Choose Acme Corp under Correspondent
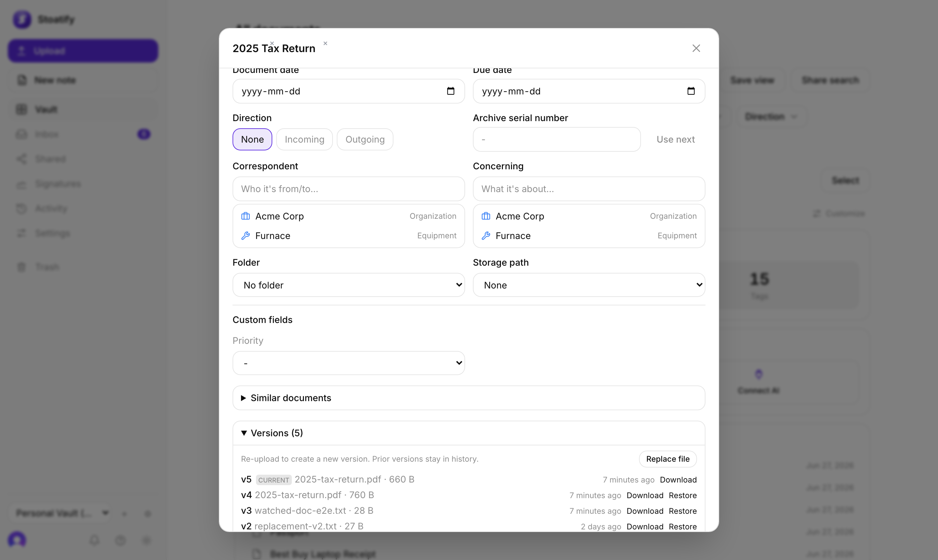938x560 pixels. [x=348, y=216]
